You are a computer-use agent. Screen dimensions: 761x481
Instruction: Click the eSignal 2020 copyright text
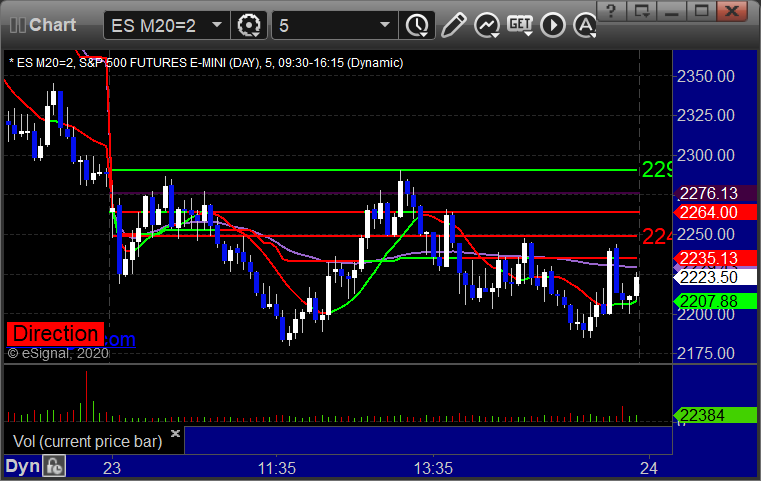[x=58, y=353]
